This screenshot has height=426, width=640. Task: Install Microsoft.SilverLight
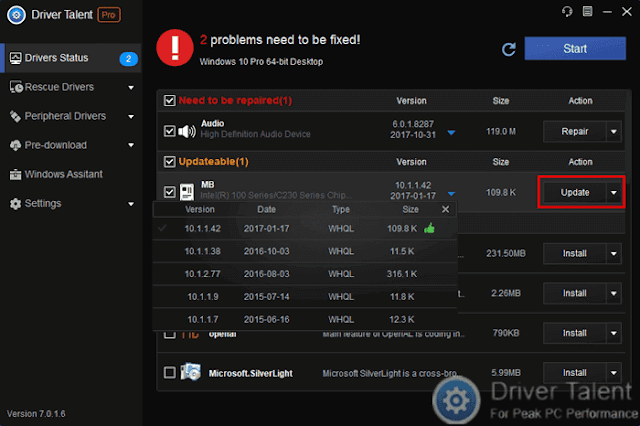coord(574,373)
